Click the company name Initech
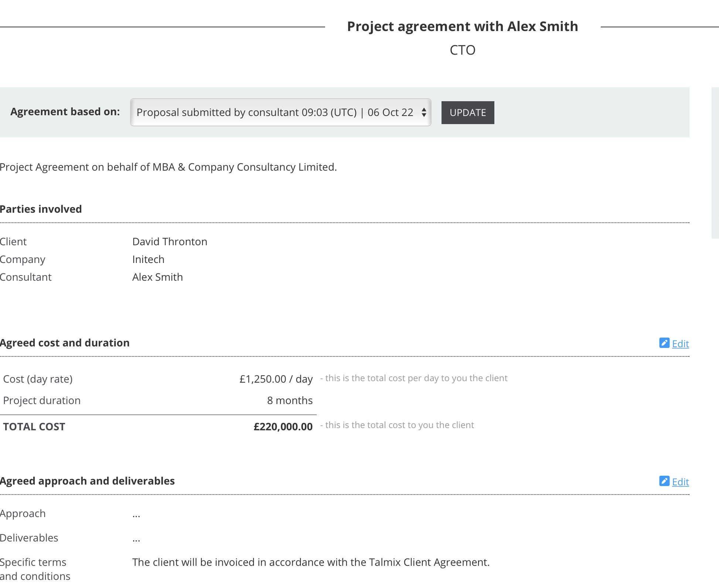The height and width of the screenshot is (588, 719). (x=148, y=259)
